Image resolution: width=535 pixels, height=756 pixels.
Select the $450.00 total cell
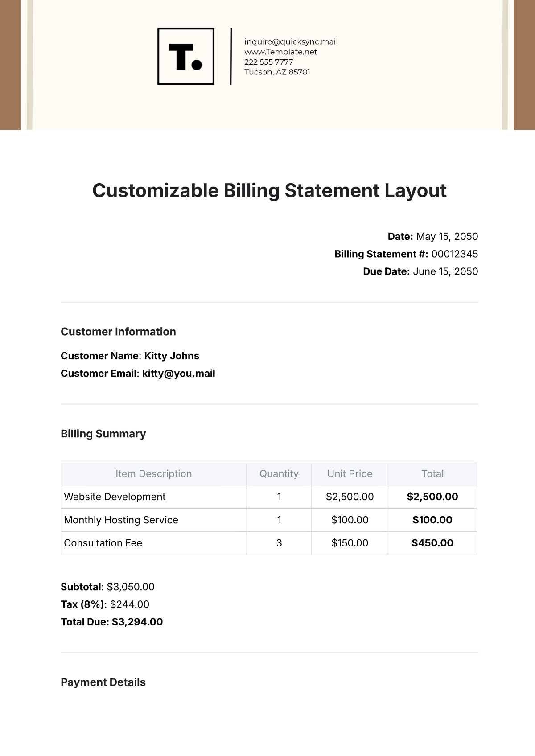(432, 543)
